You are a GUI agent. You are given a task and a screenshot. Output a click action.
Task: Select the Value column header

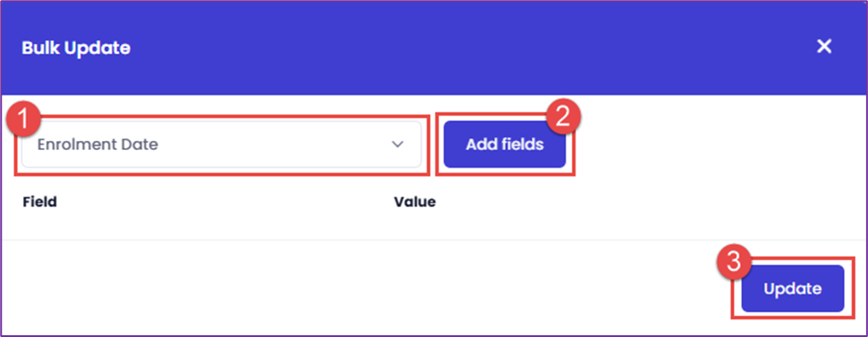pyautogui.click(x=415, y=201)
